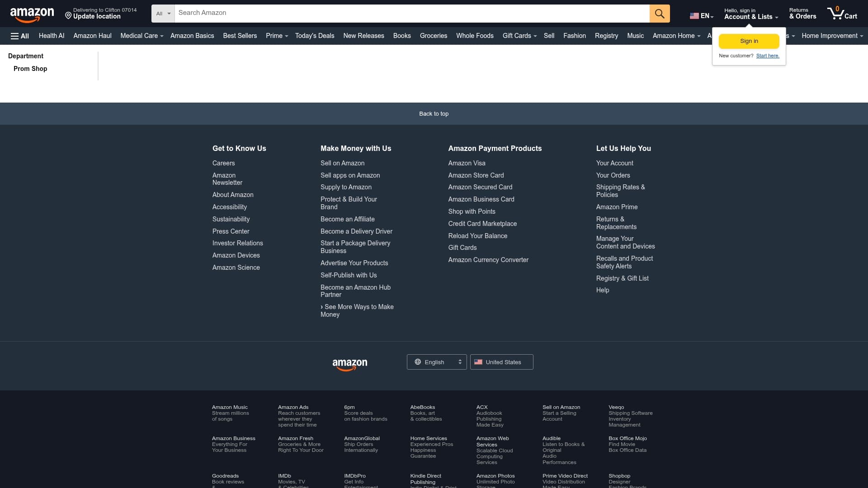The height and width of the screenshot is (488, 868).
Task: Open the United States country selector
Action: click(501, 362)
